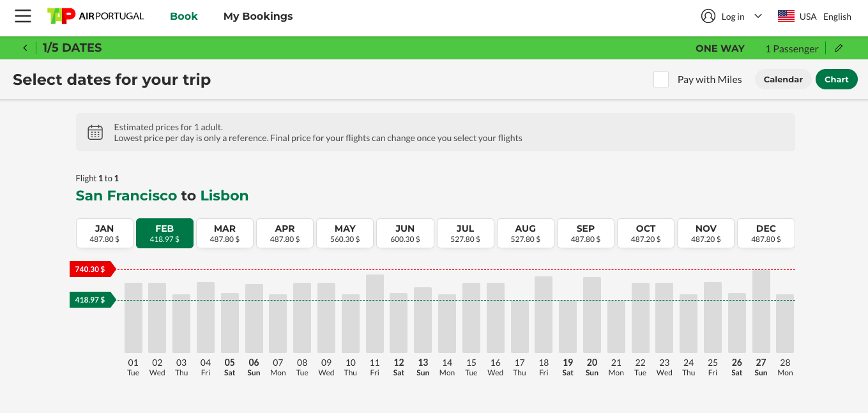Click the user profile icon
This screenshot has width=868, height=413.
coord(708,17)
